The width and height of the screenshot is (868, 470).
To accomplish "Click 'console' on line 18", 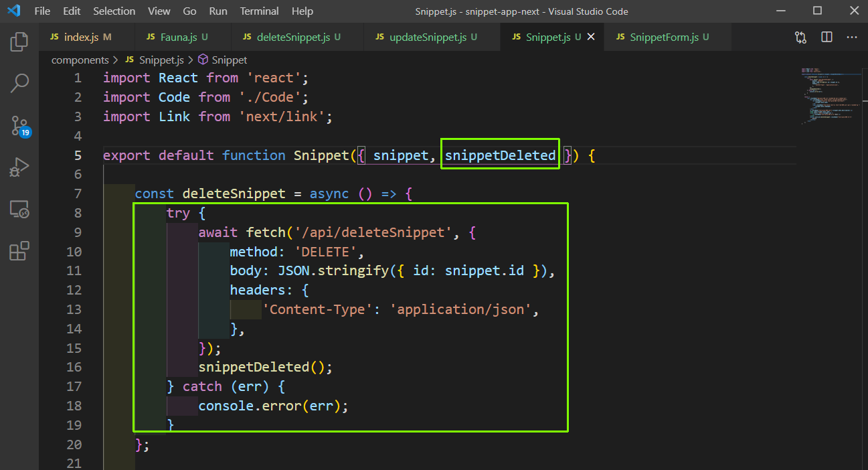I will click(x=226, y=406).
